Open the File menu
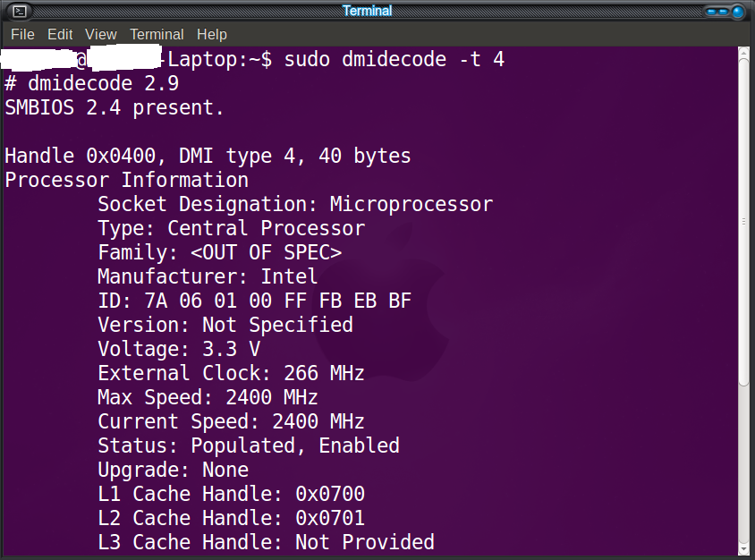The image size is (755, 560). pyautogui.click(x=22, y=34)
